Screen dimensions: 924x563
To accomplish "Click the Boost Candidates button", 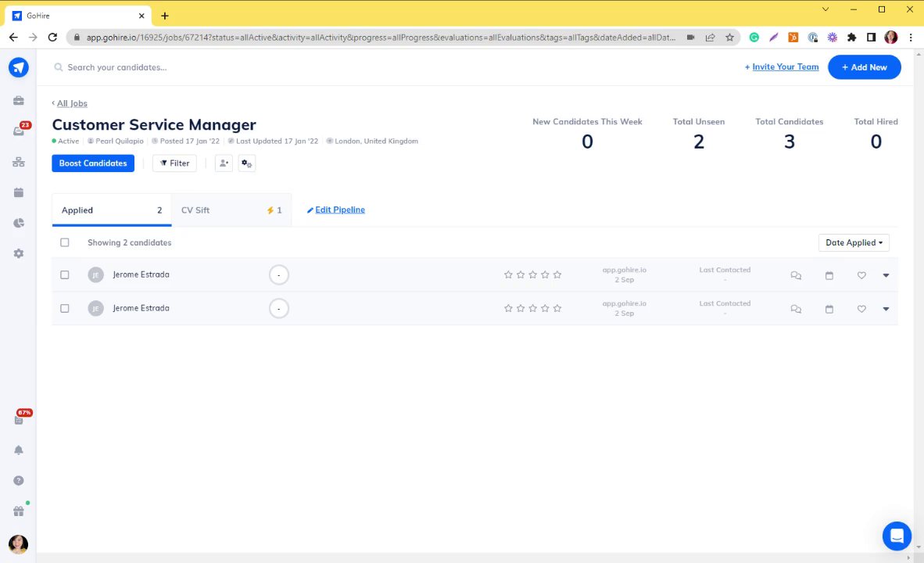I will point(93,163).
